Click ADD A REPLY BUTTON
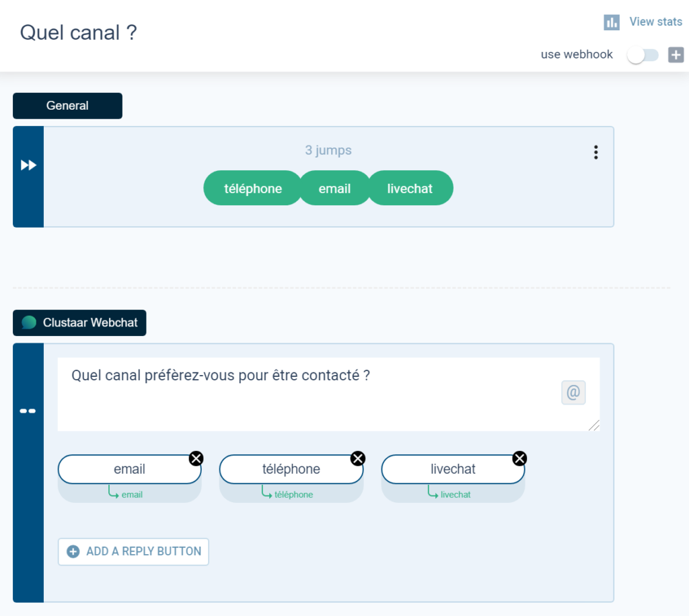Image resolution: width=689 pixels, height=616 pixels. click(134, 551)
